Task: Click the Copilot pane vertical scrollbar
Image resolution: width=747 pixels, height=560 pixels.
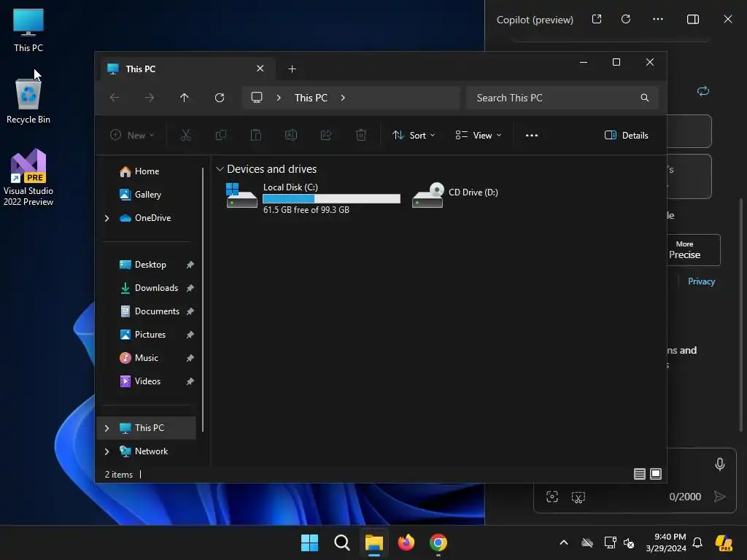Action: click(741, 314)
